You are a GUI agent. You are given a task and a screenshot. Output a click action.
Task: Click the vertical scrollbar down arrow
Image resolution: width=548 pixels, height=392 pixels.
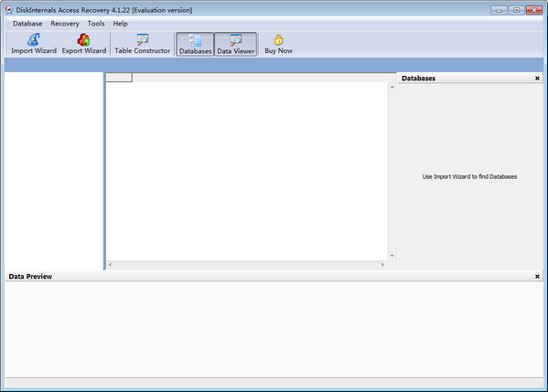392,256
